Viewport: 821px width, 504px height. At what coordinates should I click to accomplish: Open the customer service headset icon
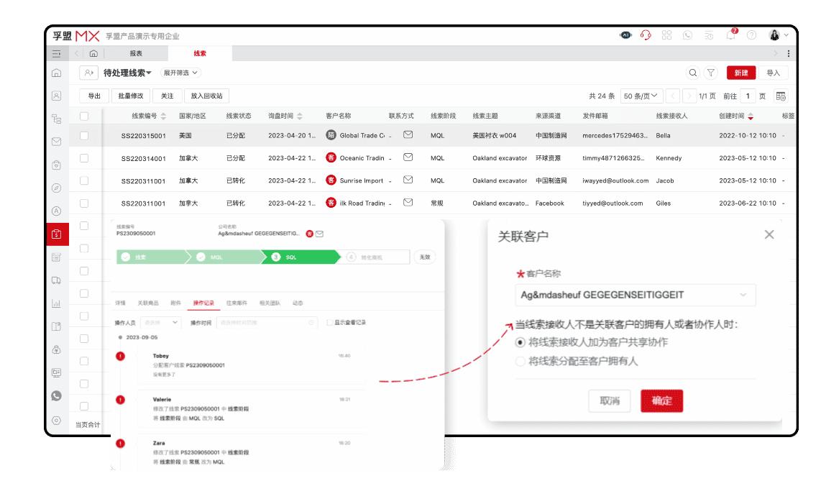tap(646, 35)
